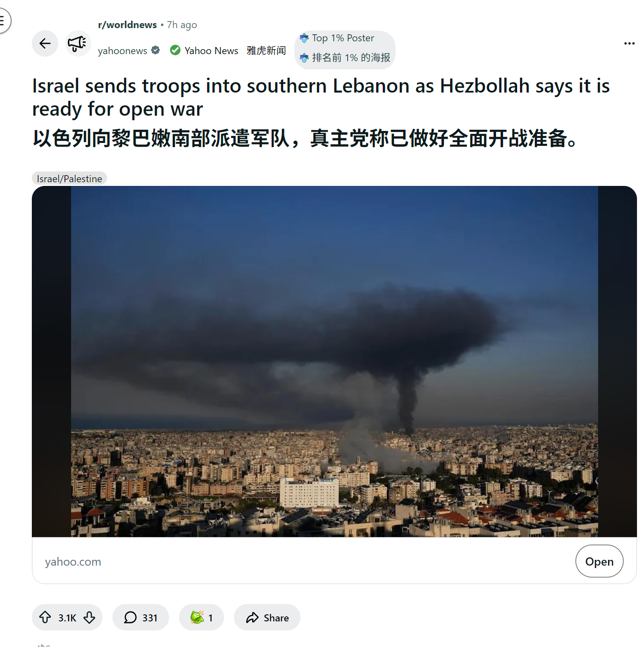Click the verified checkmark beside yahoonews
This screenshot has width=644, height=647.
coord(155,50)
